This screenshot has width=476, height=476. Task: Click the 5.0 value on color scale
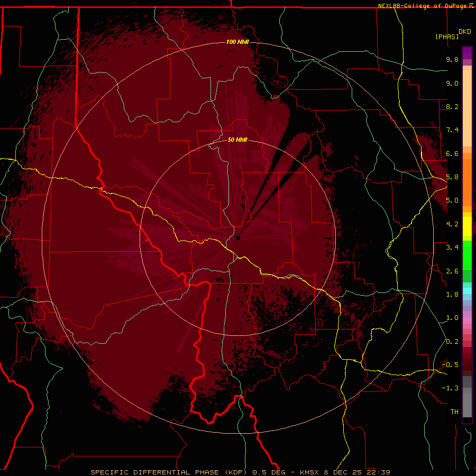click(452, 200)
